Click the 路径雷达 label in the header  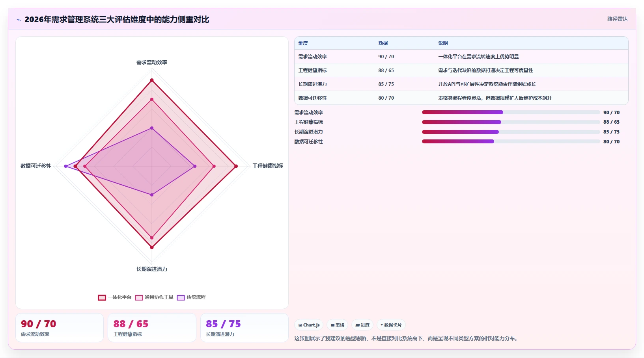[617, 19]
